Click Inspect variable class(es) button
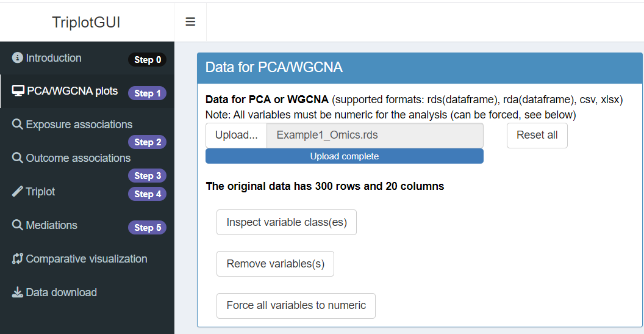This screenshot has height=334, width=644. tap(287, 222)
